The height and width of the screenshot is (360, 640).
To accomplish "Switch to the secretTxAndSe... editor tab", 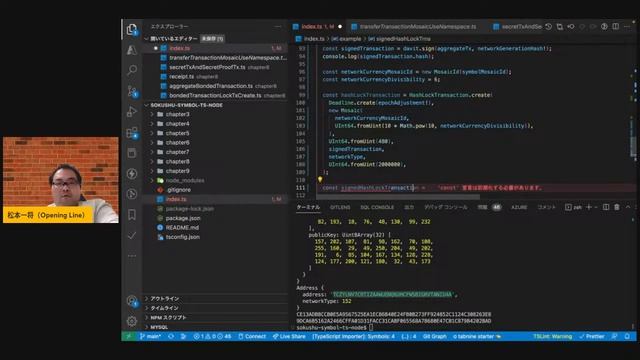I will click(x=517, y=27).
